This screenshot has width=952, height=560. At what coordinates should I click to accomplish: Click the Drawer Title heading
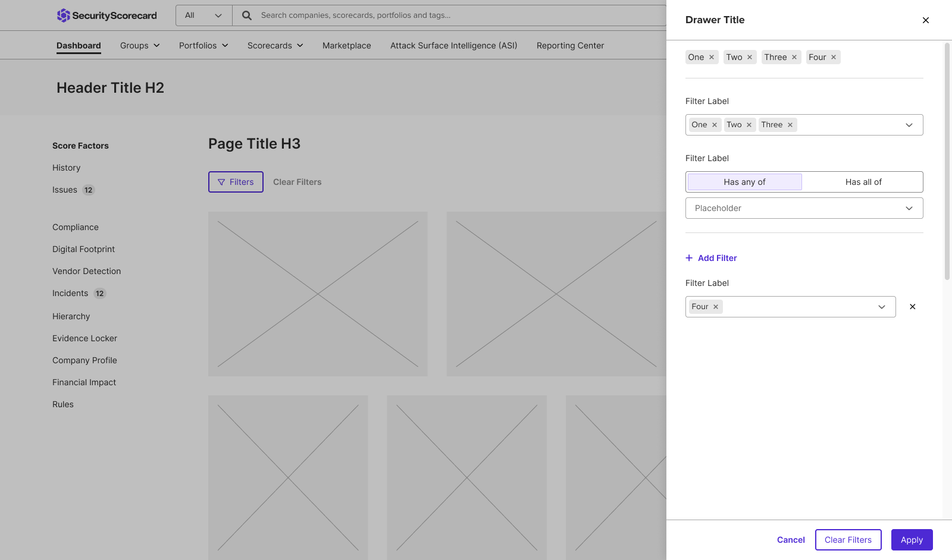(715, 20)
